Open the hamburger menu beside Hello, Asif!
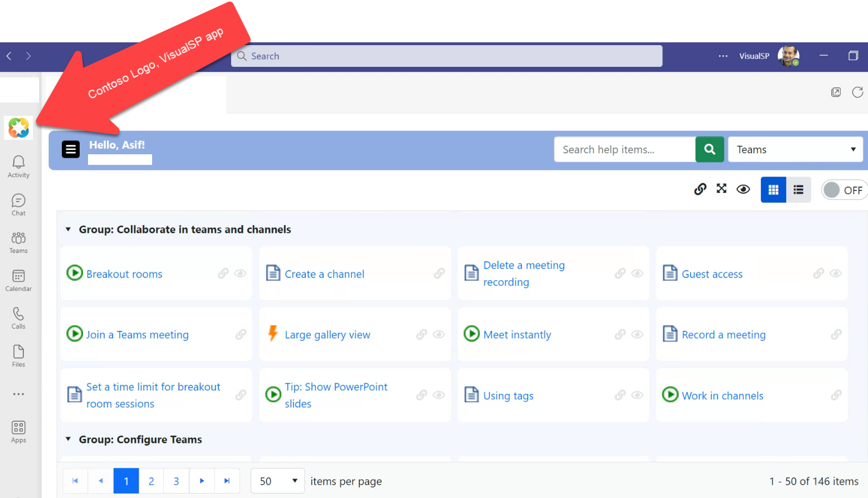The height and width of the screenshot is (498, 868). pyautogui.click(x=71, y=150)
